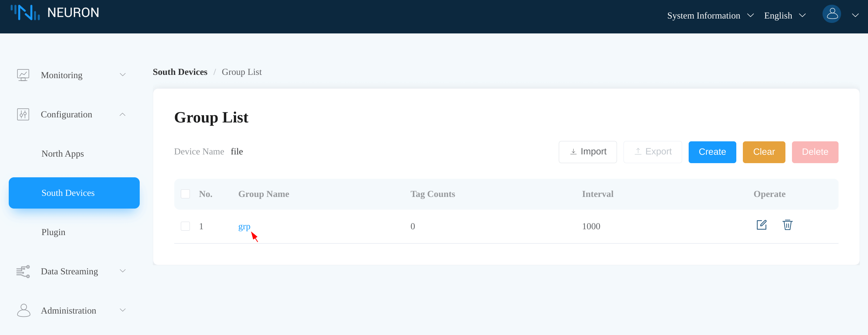Open the System Information menu
Screen dimensions: 868x335
click(710, 15)
